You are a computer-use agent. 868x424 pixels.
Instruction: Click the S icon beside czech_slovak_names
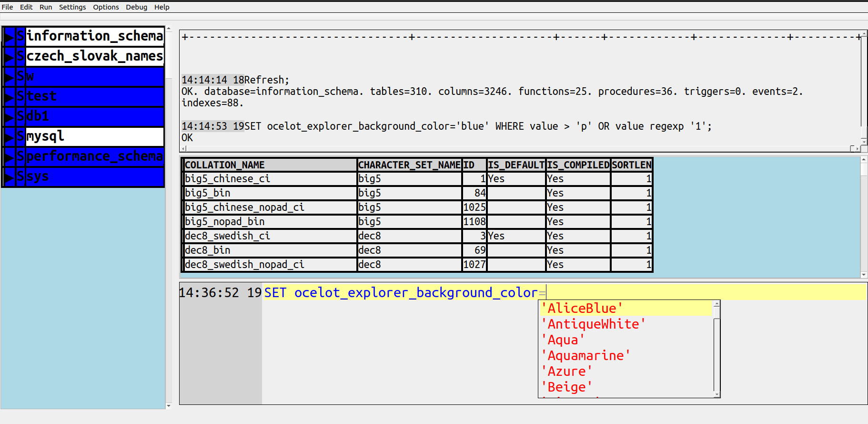pos(20,56)
